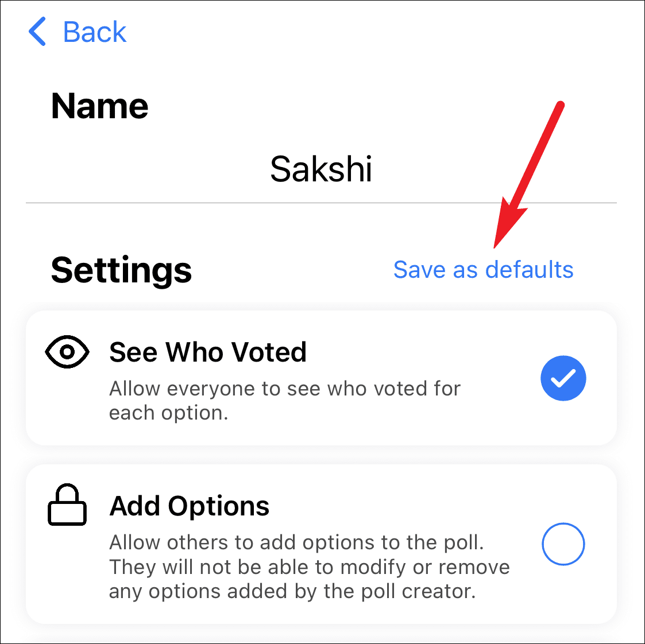Tap the padlock icon in the second card

67,505
